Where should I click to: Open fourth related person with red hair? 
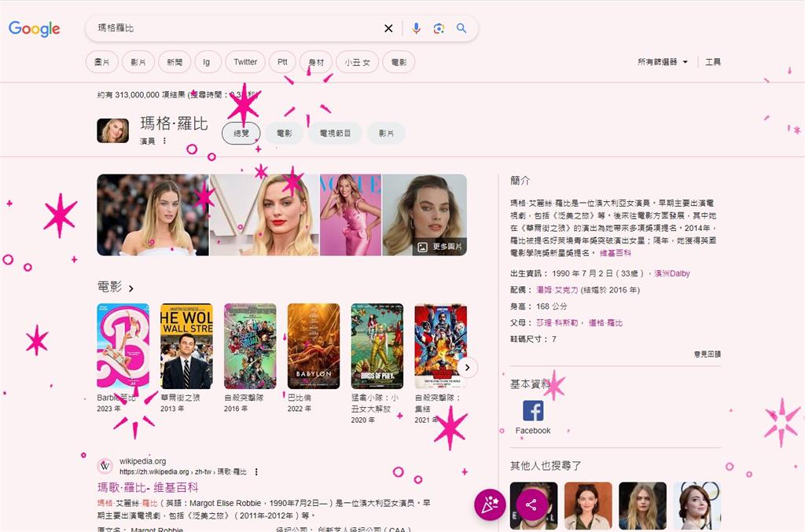[697, 505]
